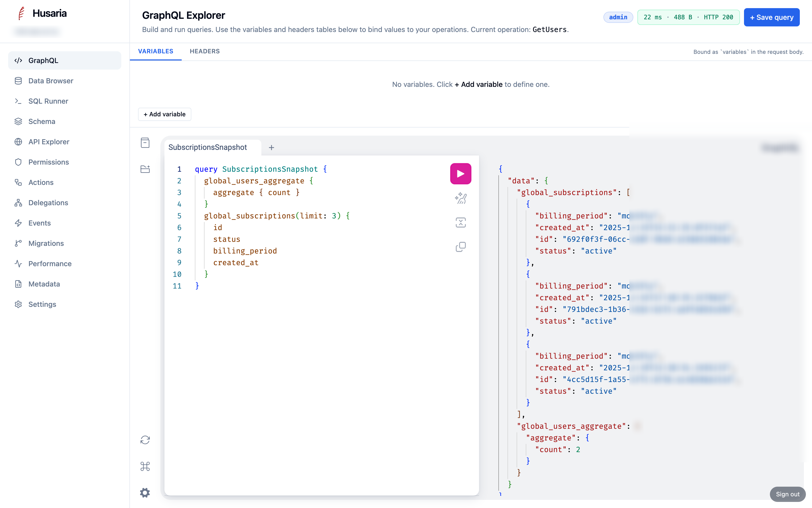The width and height of the screenshot is (812, 508).
Task: Click the merge fragments icon
Action: point(460,223)
